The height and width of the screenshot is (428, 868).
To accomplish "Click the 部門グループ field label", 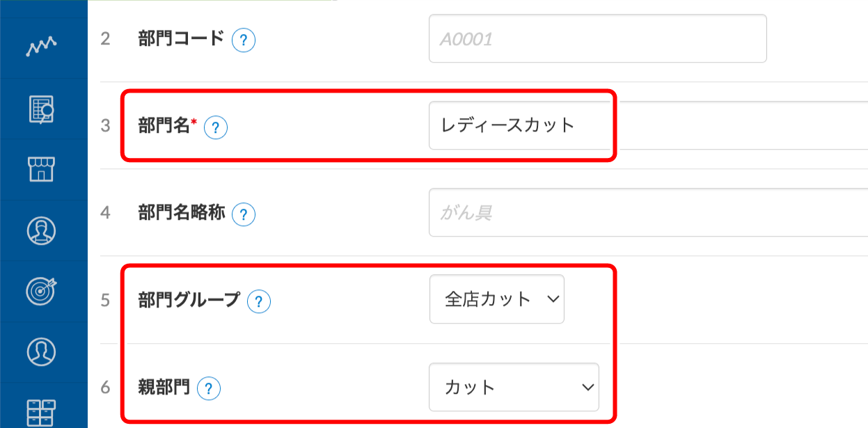I will point(189,299).
